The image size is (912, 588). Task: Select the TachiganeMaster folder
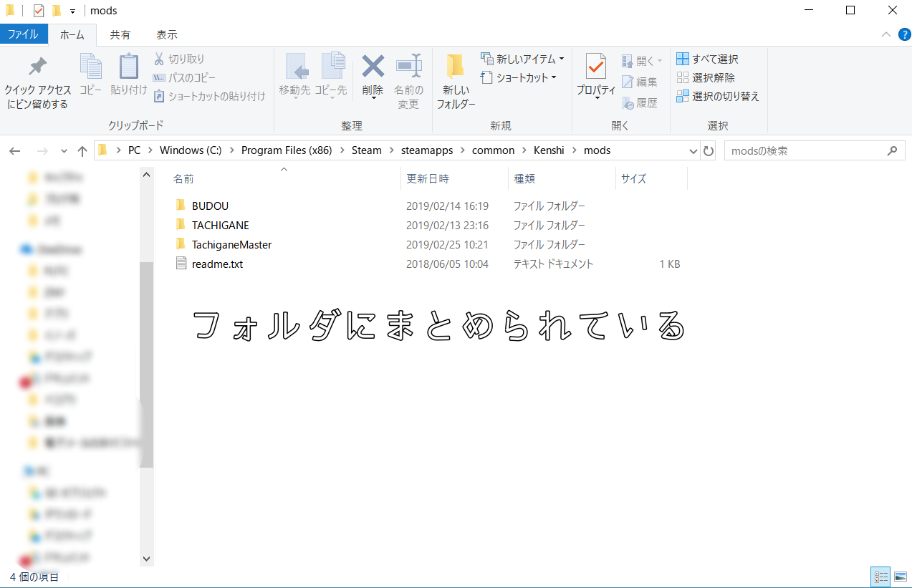click(x=231, y=244)
